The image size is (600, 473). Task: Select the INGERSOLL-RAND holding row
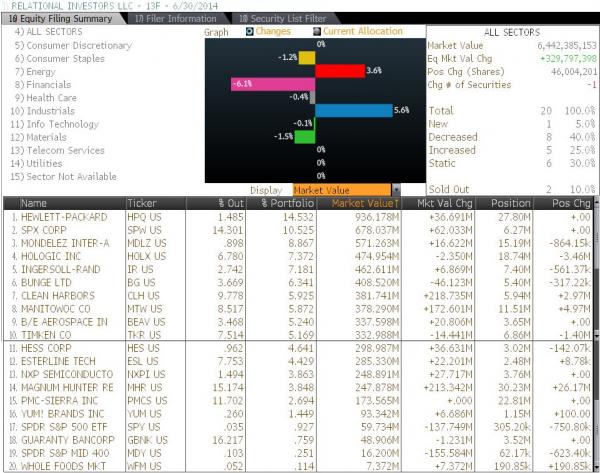(298, 269)
